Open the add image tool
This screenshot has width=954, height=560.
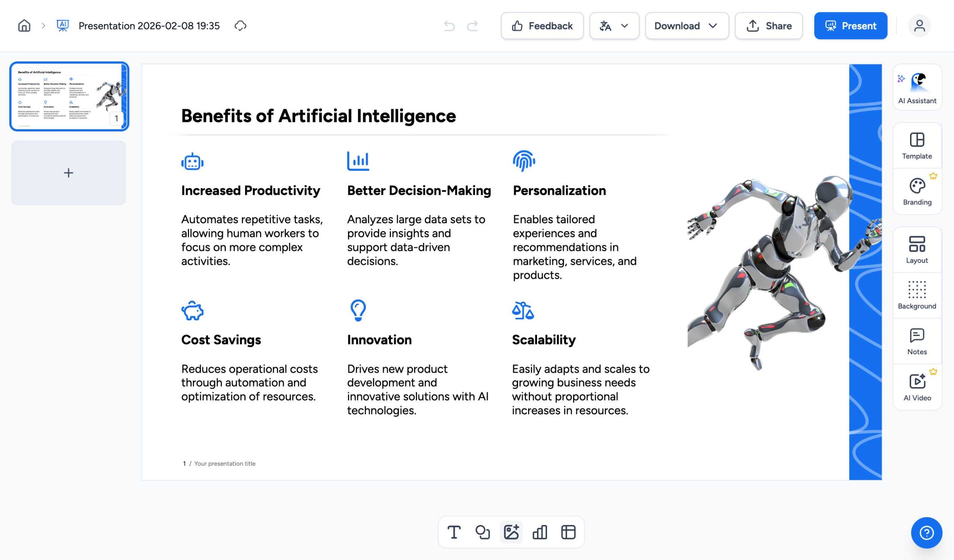point(511,532)
